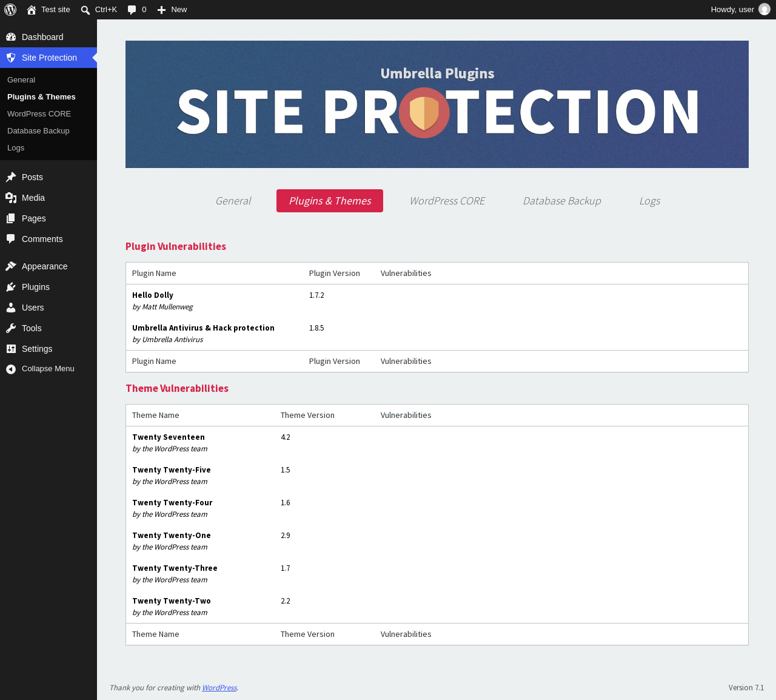Click Twenty Twenty-One version 2.9
This screenshot has height=700, width=776.
[x=286, y=536]
